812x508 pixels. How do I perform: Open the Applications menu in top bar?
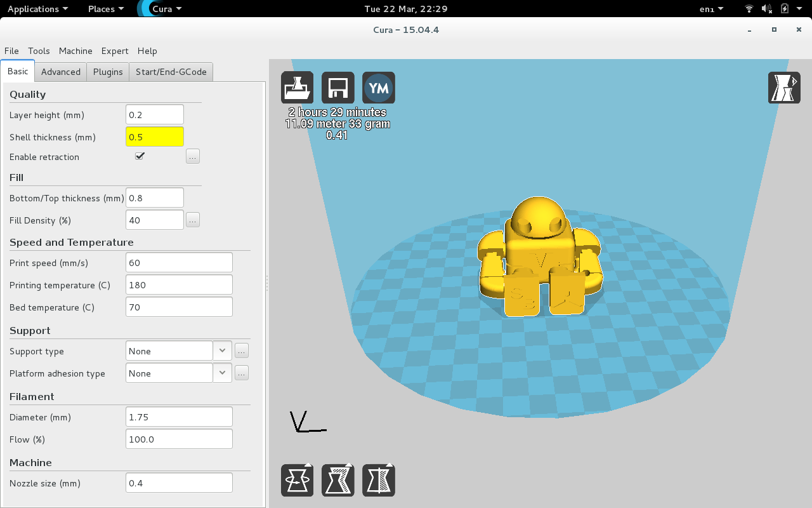[x=37, y=9]
